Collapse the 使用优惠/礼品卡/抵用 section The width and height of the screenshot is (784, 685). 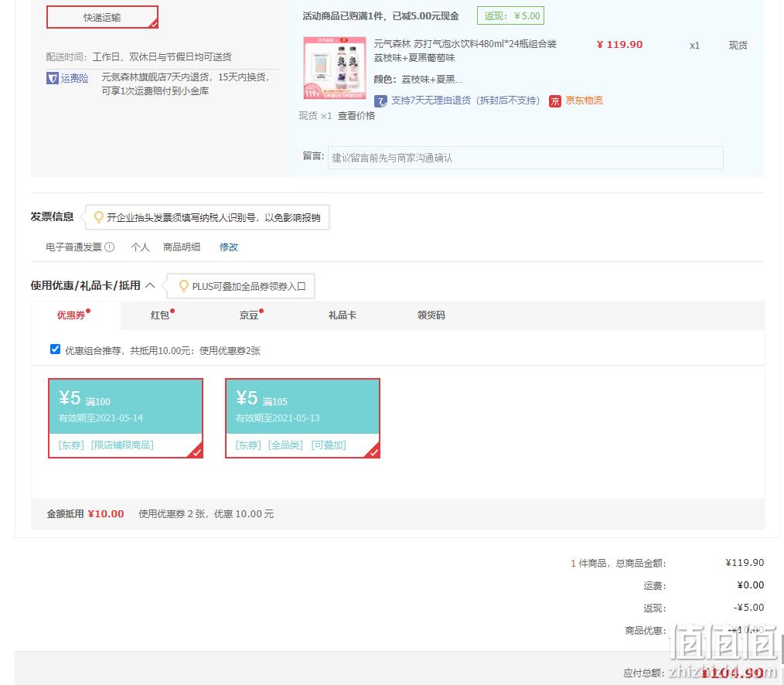(x=150, y=285)
